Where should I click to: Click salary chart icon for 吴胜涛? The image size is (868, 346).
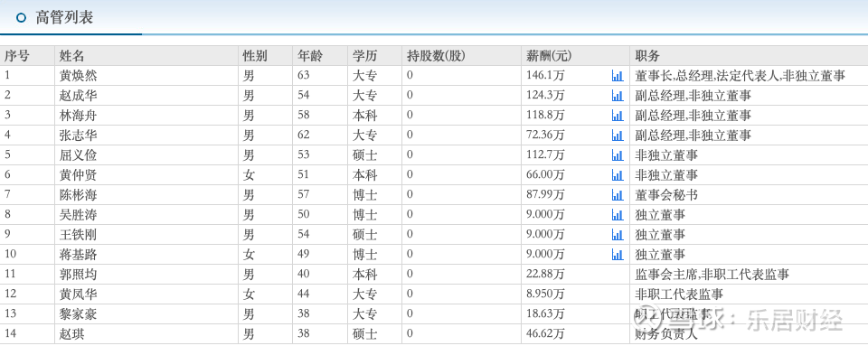[618, 215]
